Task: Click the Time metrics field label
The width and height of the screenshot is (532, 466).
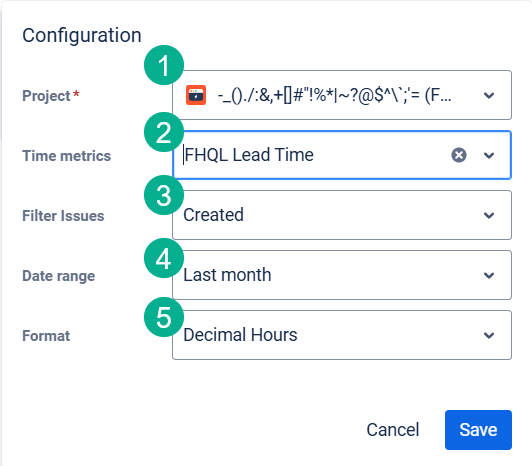Action: (x=66, y=156)
